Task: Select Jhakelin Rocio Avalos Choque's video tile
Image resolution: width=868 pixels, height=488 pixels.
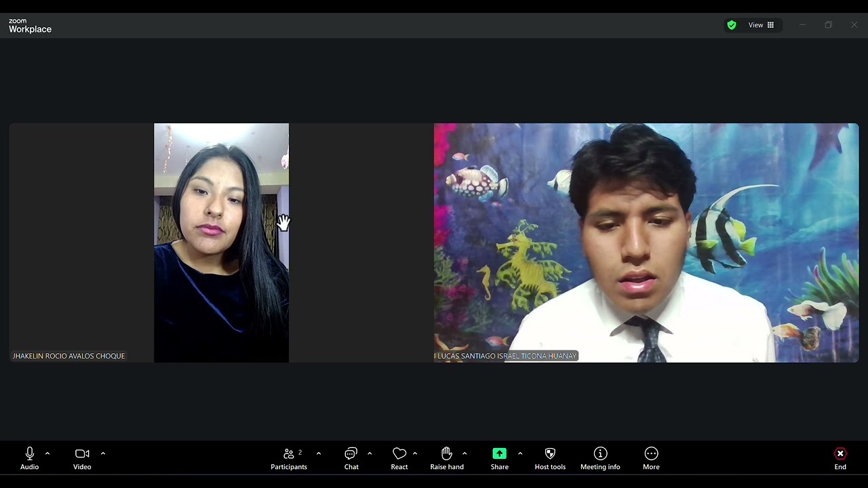Action: pyautogui.click(x=221, y=243)
